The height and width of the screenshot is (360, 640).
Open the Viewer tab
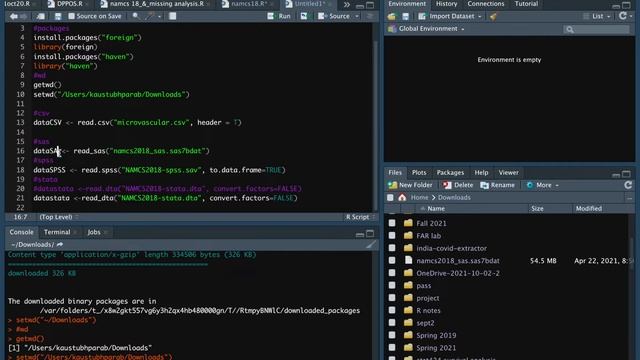(508, 173)
